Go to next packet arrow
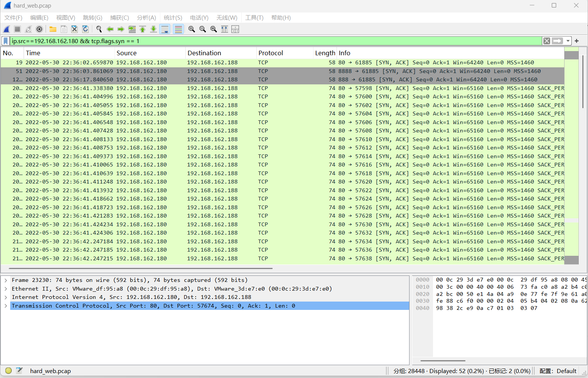This screenshot has height=378, width=588. [x=121, y=29]
